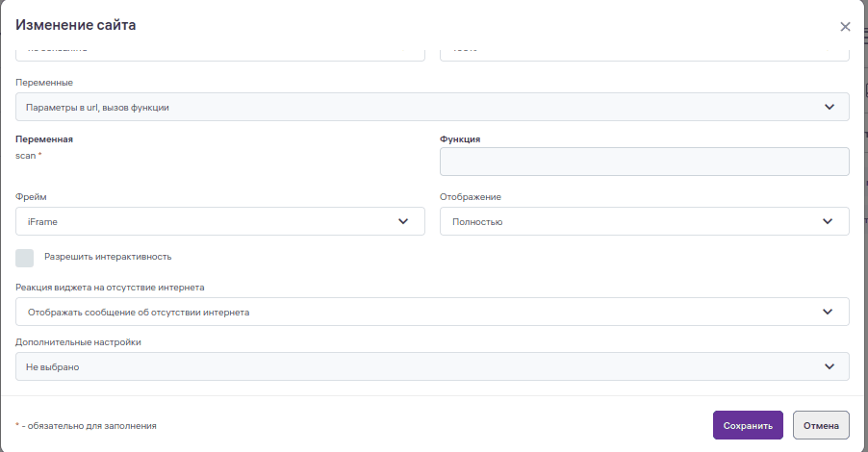Image resolution: width=868 pixels, height=452 pixels.
Task: Click the chevron arrow in Отображение field
Action: [828, 221]
